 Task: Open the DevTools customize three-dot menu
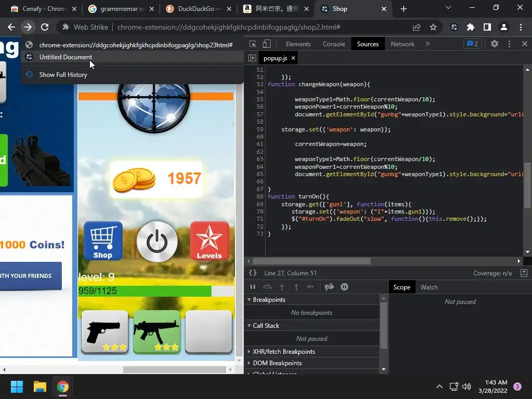[x=509, y=44]
